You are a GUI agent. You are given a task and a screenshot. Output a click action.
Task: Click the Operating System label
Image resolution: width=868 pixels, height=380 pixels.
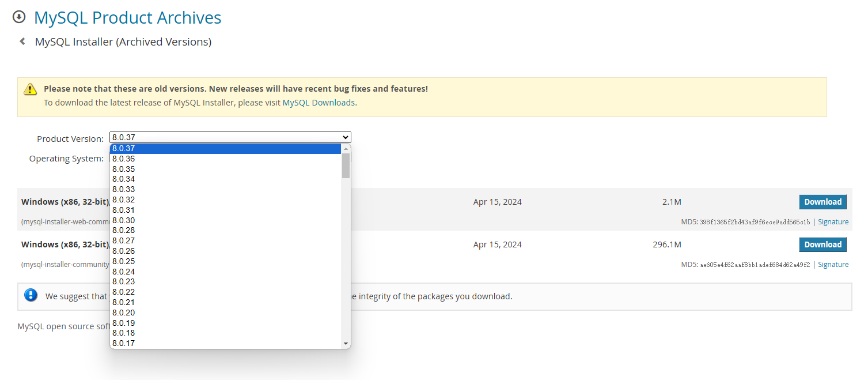pyautogui.click(x=66, y=159)
